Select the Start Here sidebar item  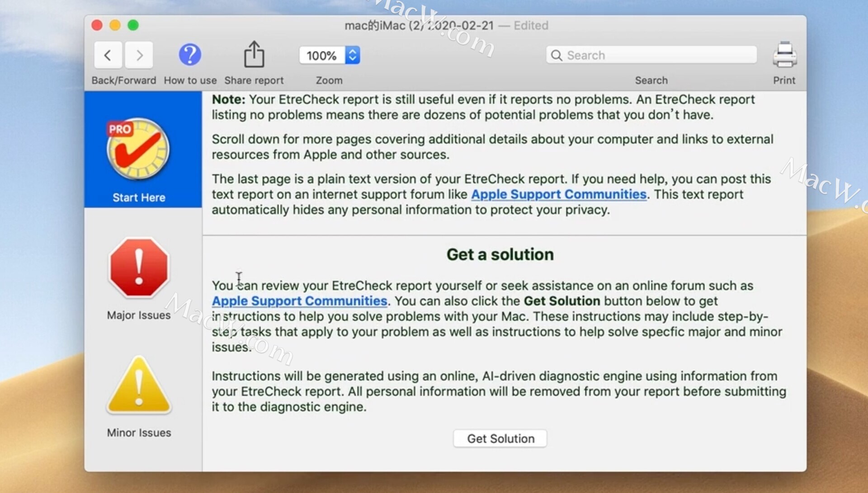click(x=143, y=150)
